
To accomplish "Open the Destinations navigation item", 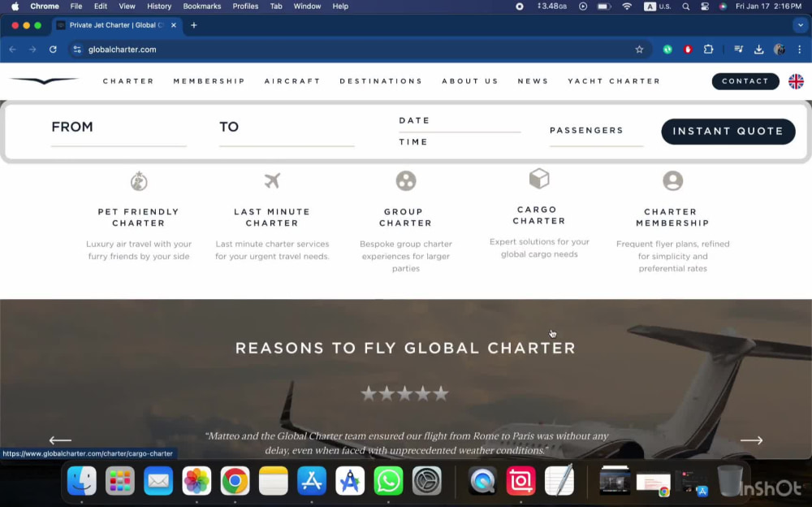I will (x=381, y=81).
